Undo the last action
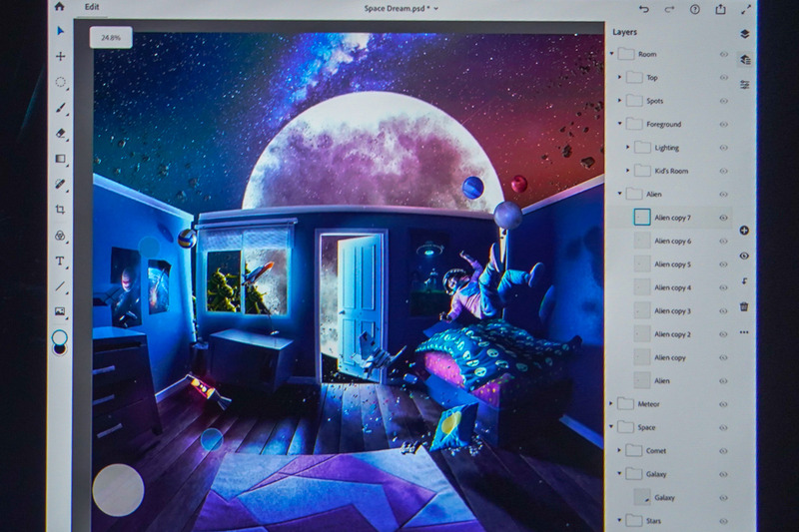 tap(644, 9)
